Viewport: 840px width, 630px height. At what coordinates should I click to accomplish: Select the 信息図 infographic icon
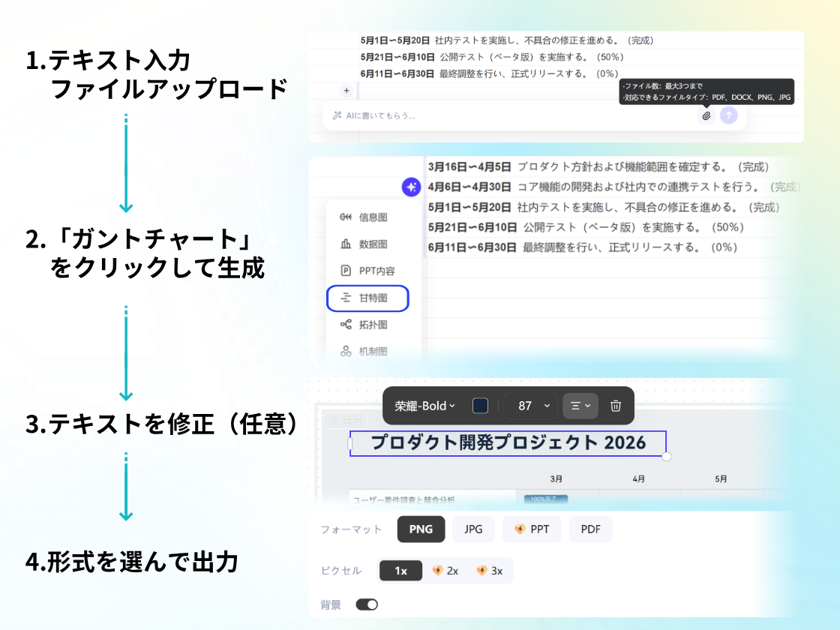click(346, 216)
